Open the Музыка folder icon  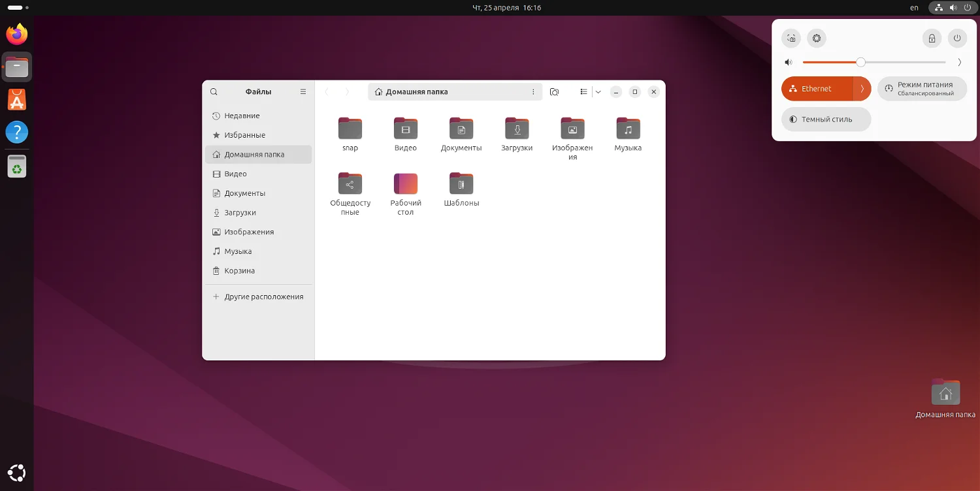click(x=628, y=135)
